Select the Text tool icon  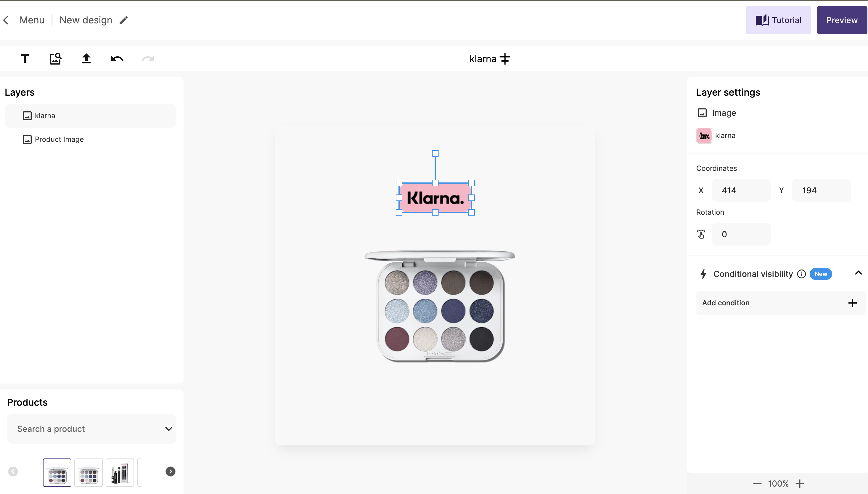pyautogui.click(x=25, y=59)
